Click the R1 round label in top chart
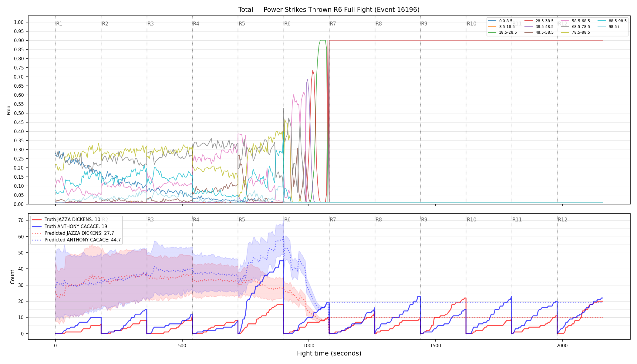This screenshot has width=637, height=364. click(59, 24)
